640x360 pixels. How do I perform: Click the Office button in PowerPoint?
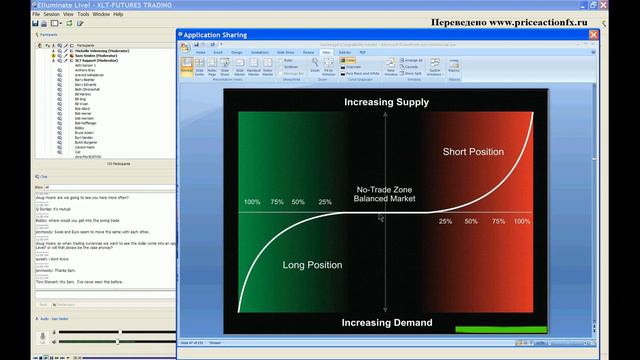(x=185, y=47)
